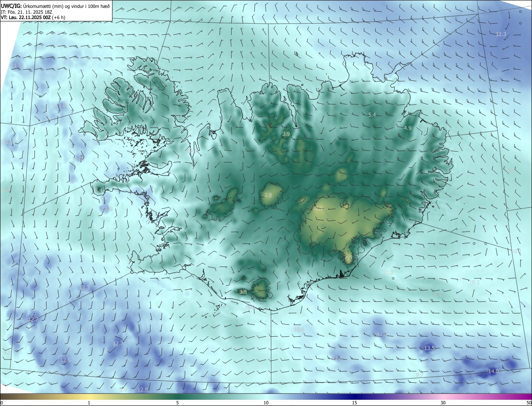The image size is (532, 406).
Task: Click the 3.5 label near Mýrdalsjökull
Action: [244, 292]
